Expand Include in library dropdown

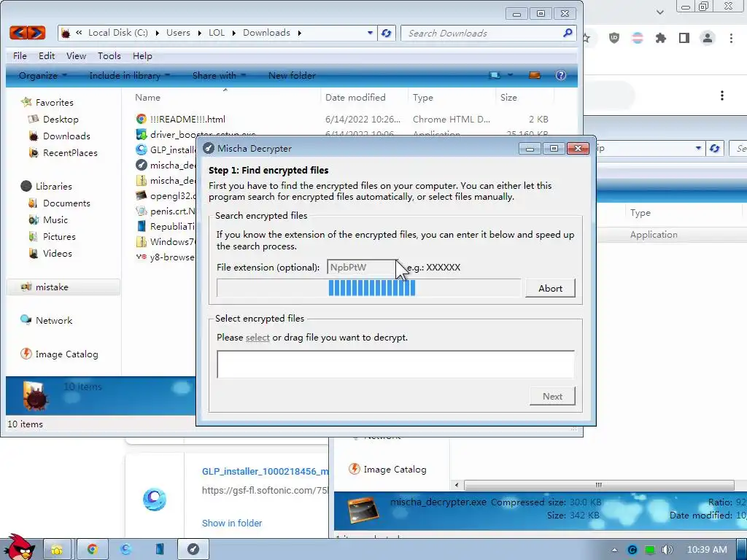click(x=130, y=75)
